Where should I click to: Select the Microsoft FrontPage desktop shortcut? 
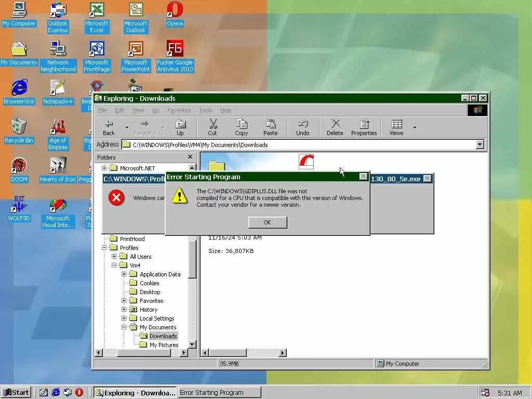point(97,57)
